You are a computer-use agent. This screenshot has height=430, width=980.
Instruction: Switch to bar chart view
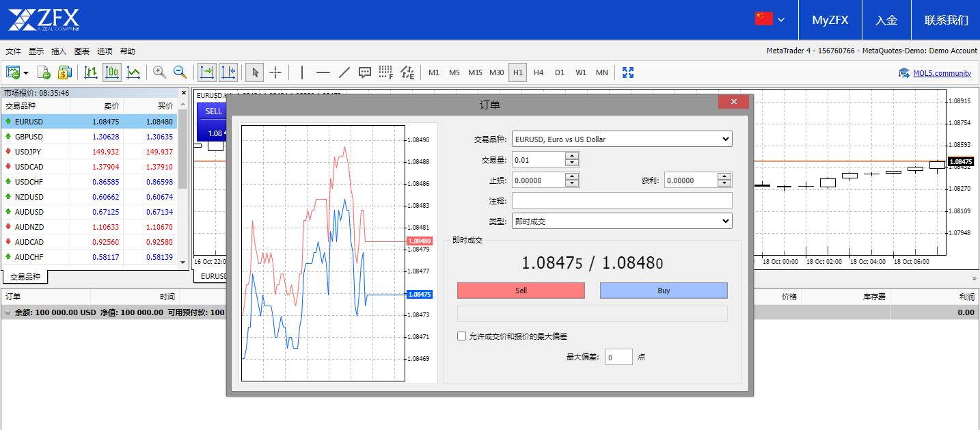coord(91,72)
